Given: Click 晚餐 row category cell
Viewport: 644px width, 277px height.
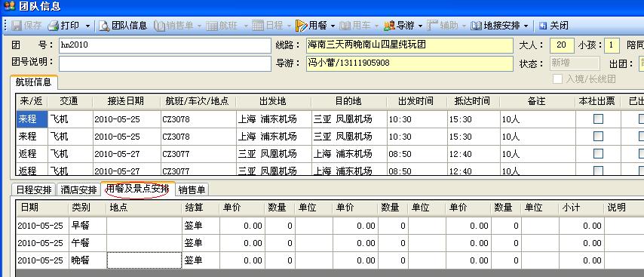Looking at the screenshot, I should pos(87,260).
